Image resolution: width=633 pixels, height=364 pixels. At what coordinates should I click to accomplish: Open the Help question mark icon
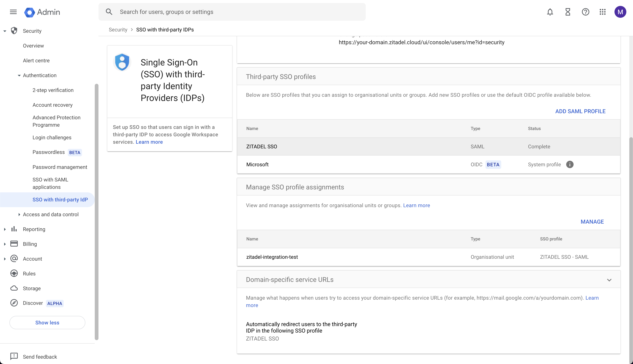[x=585, y=12]
